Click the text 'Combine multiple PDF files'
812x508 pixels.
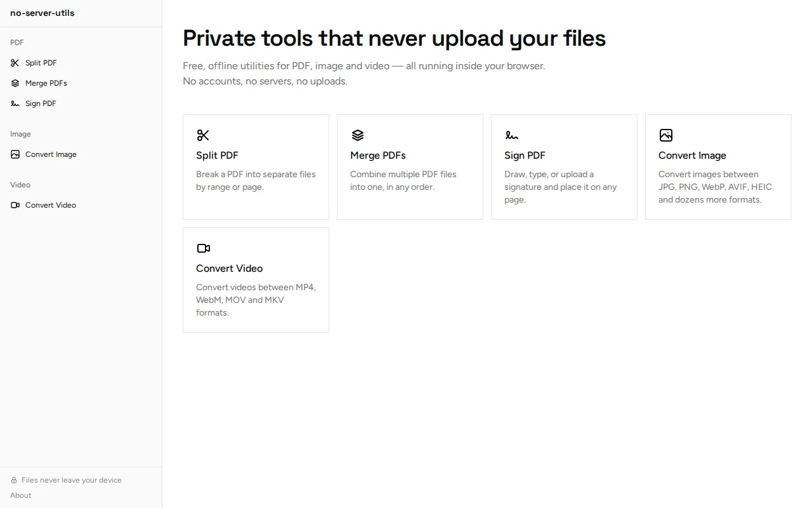click(x=403, y=174)
